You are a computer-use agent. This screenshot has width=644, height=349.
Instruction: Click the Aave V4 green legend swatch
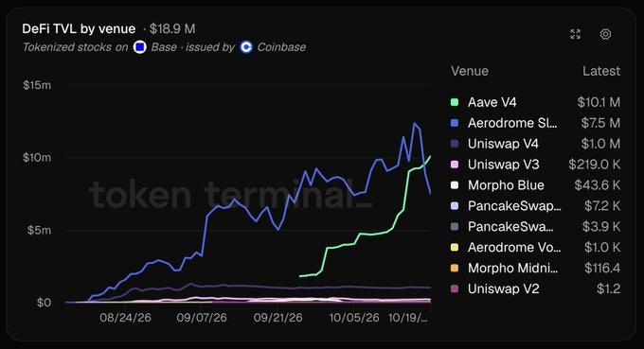[455, 102]
